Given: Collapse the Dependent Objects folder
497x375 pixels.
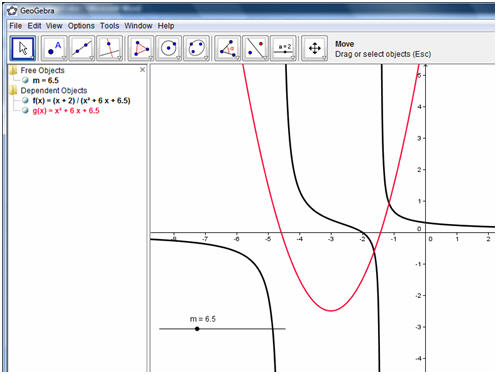Looking at the screenshot, I should point(13,90).
